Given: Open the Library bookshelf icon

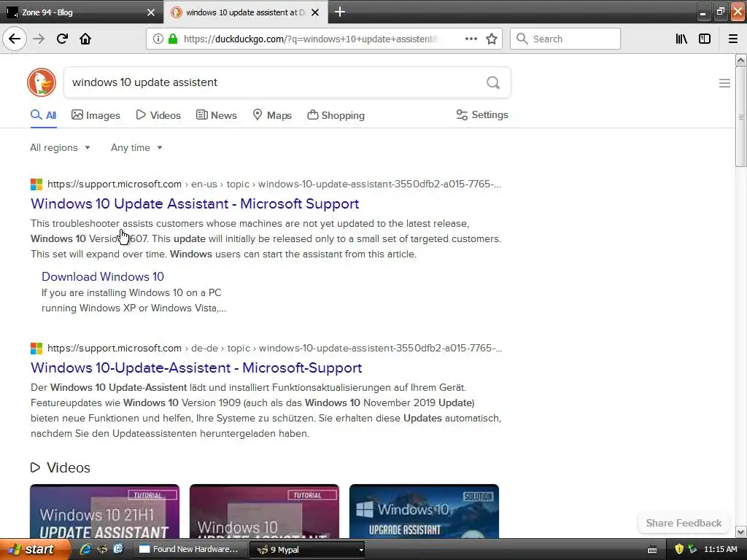Looking at the screenshot, I should [x=681, y=39].
